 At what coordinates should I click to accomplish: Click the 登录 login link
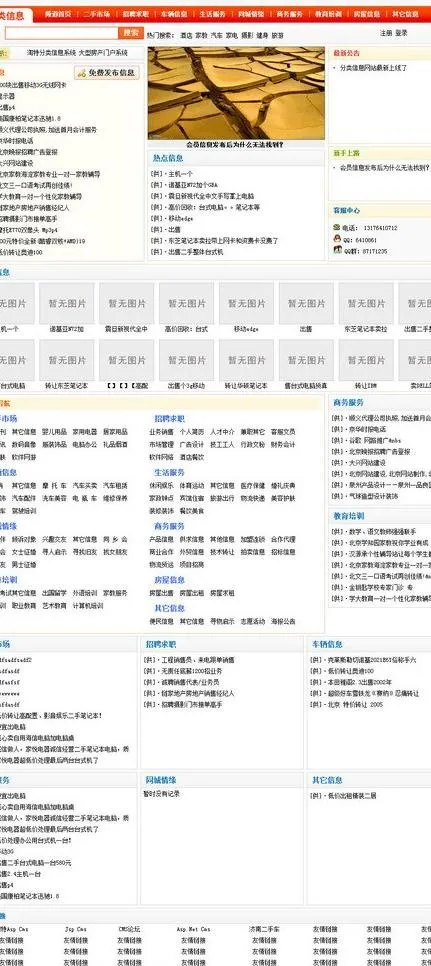tap(401, 33)
